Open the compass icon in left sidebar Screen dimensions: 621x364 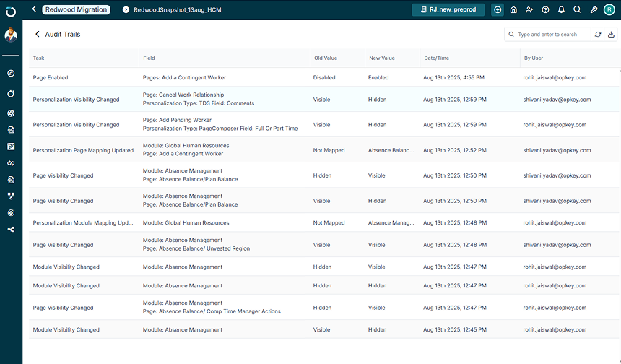point(11,74)
